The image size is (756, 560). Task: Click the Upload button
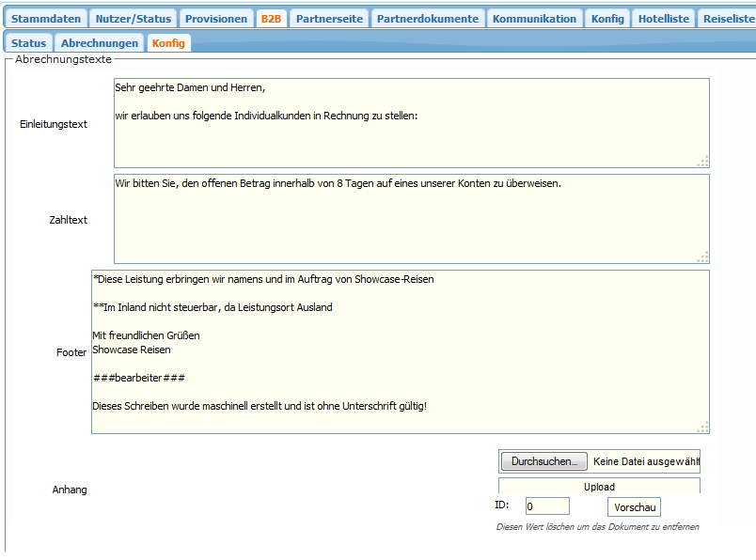pyautogui.click(x=599, y=487)
